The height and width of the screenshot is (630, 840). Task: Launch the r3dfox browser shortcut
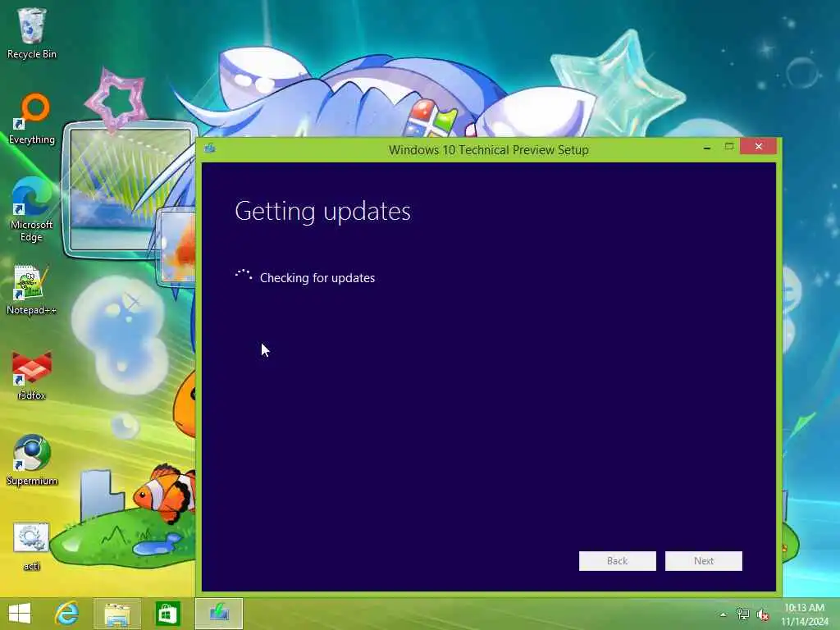point(32,376)
